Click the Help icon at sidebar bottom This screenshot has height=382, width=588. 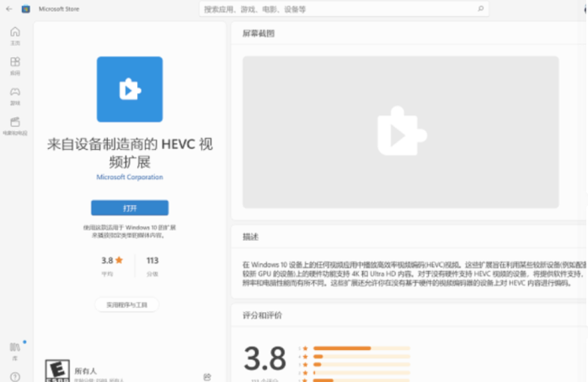click(15, 374)
